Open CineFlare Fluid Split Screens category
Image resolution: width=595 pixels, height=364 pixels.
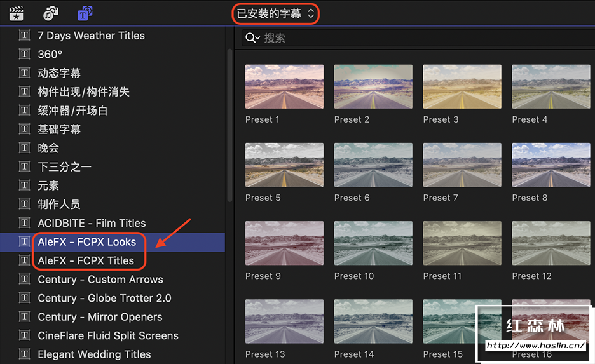[x=107, y=335]
